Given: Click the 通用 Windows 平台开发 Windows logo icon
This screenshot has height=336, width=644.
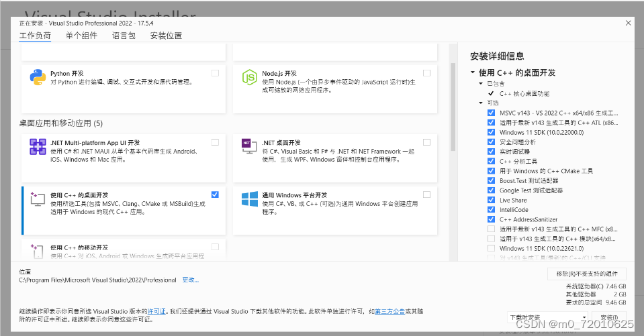Looking at the screenshot, I should point(250,199).
